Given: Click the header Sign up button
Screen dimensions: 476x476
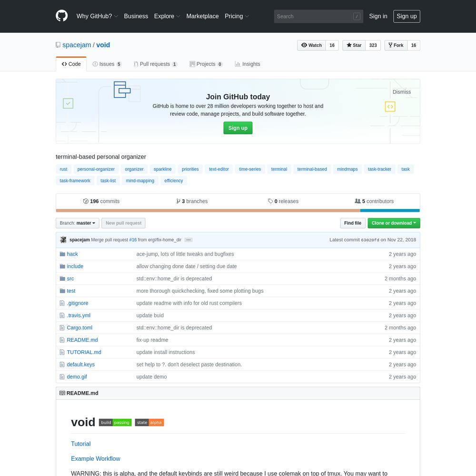Looking at the screenshot, I should tap(407, 16).
